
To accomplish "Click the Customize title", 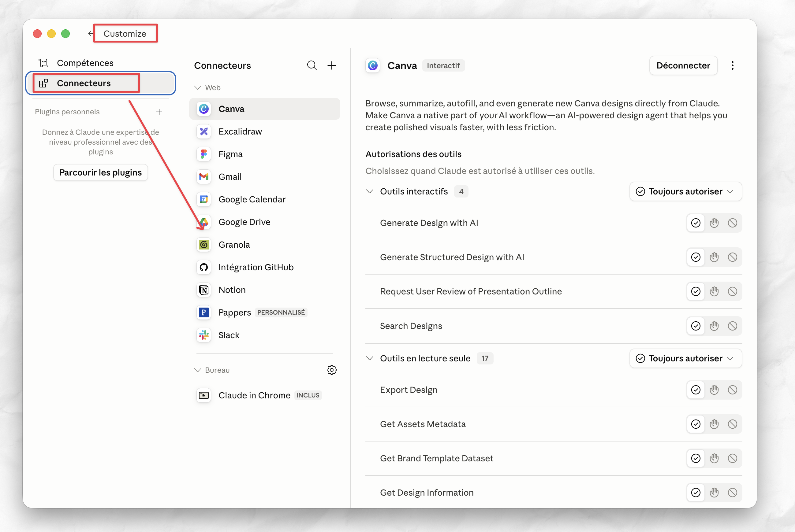I will pyautogui.click(x=125, y=34).
